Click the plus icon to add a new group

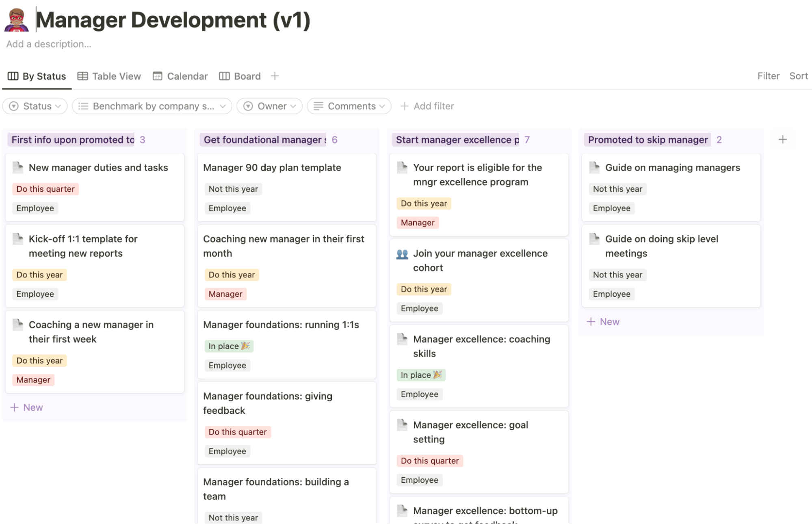(x=782, y=139)
